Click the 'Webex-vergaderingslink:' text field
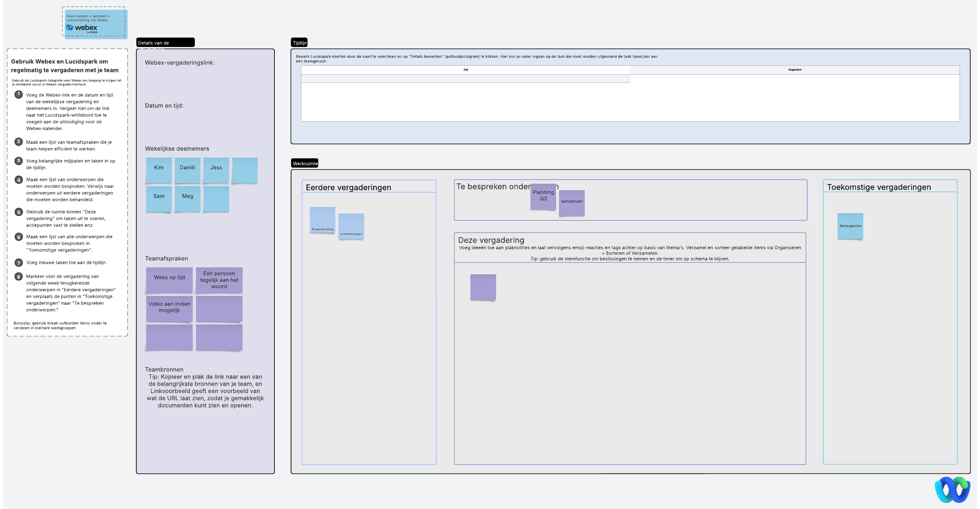 pyautogui.click(x=180, y=62)
